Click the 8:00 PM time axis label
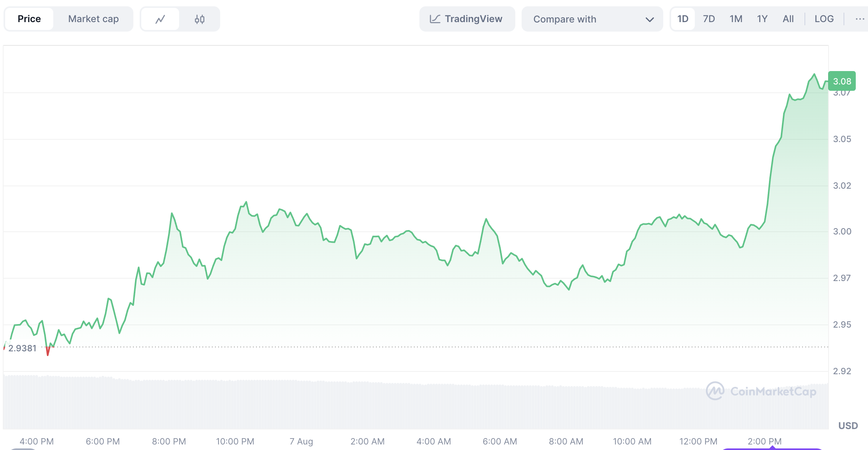868x450 pixels. point(169,441)
